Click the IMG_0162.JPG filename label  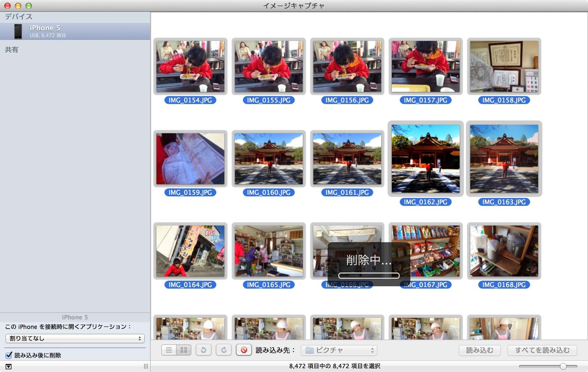tap(425, 202)
